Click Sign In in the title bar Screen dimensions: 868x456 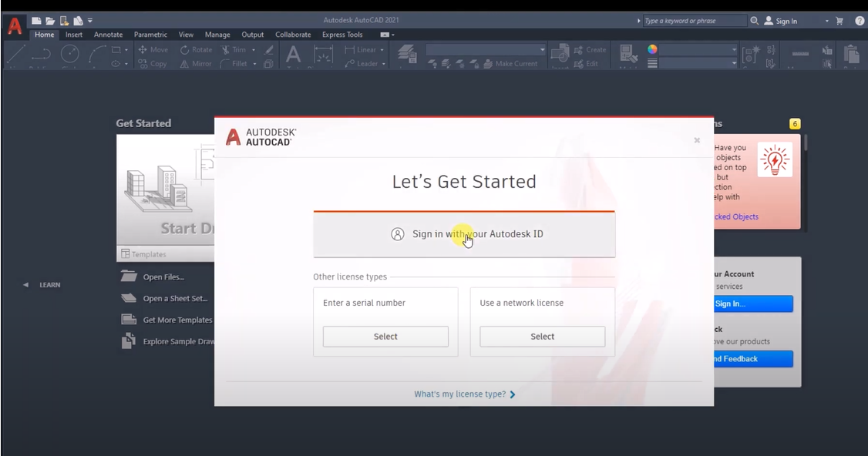(x=781, y=21)
